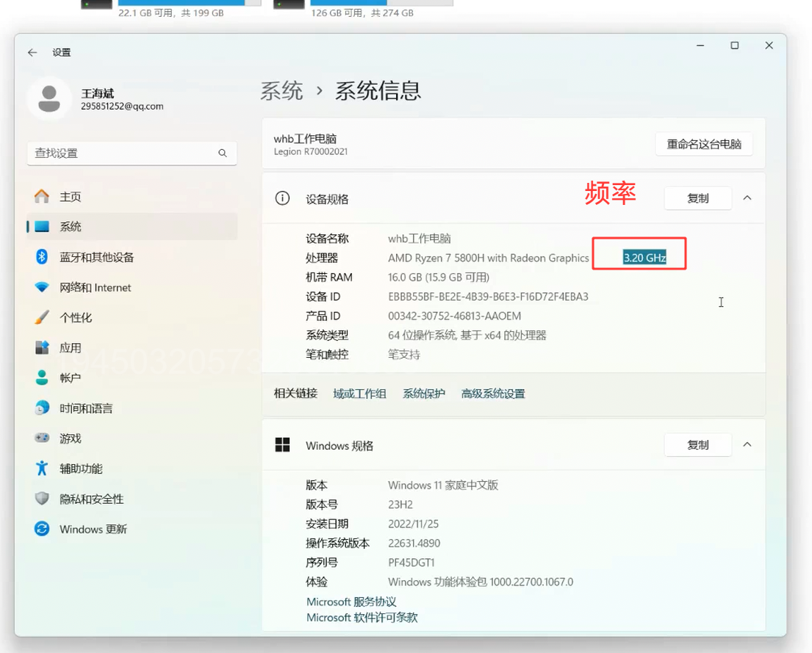Viewport: 812px width, 653px height.
Task: Maximize the 设置 window
Action: pos(734,46)
